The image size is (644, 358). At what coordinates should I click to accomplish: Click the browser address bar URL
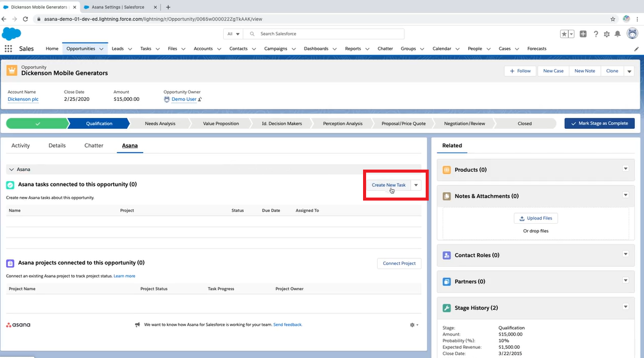pos(153,19)
